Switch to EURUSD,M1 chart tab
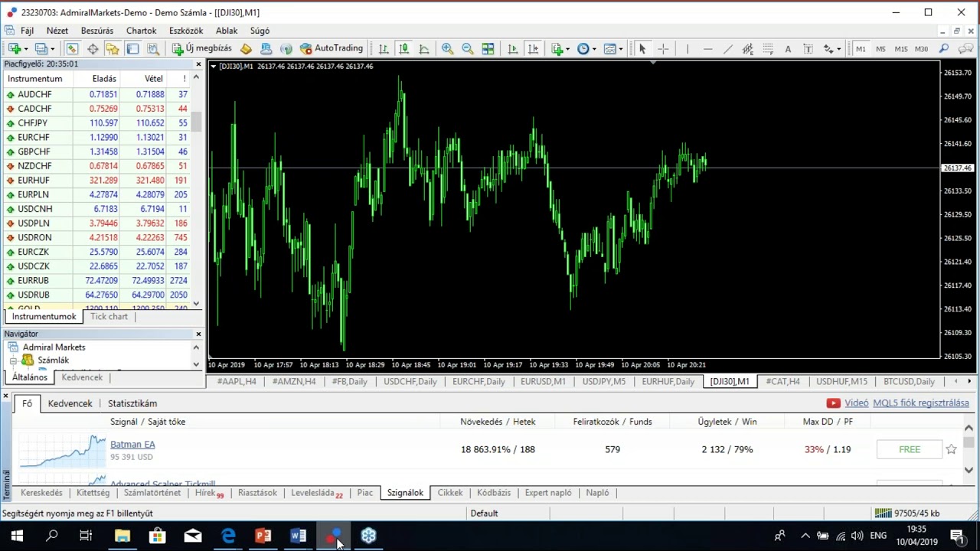This screenshot has height=551, width=980. tap(543, 381)
